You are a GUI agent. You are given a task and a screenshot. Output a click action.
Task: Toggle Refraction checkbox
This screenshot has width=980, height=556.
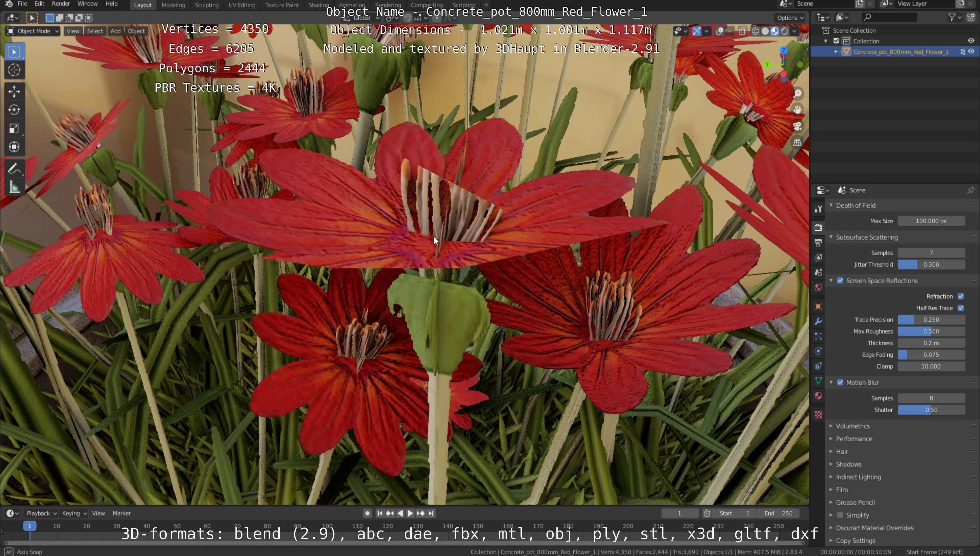point(961,296)
